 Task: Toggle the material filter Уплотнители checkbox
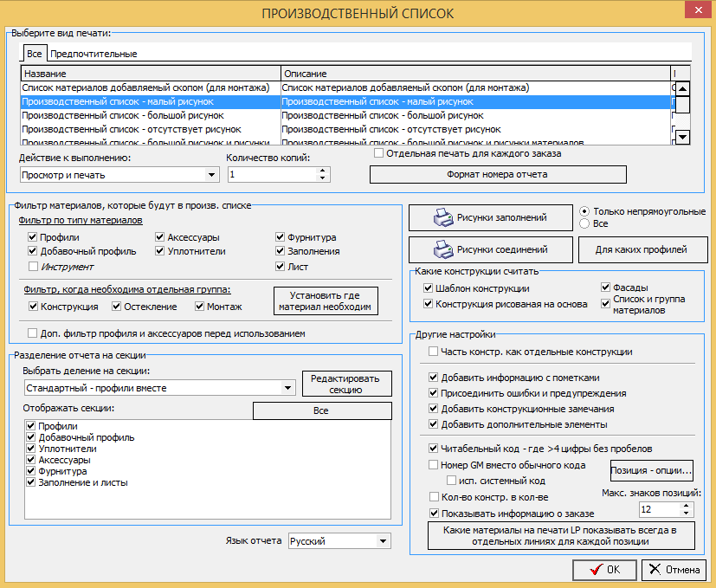point(159,251)
